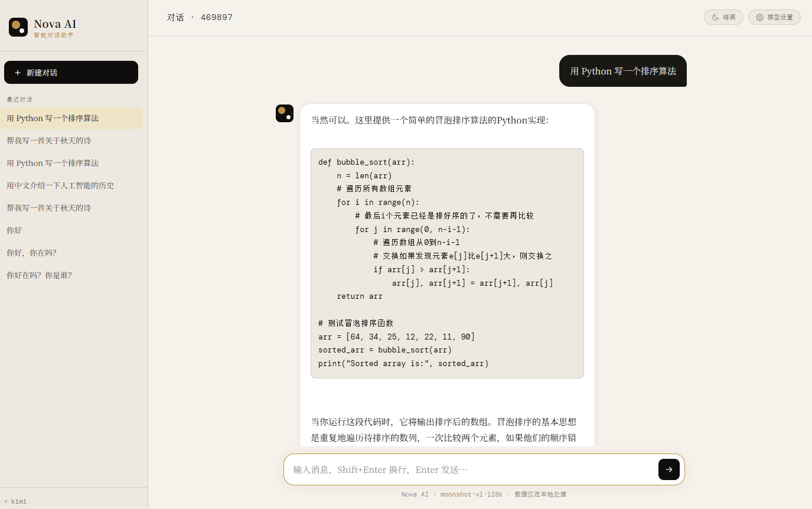The width and height of the screenshot is (812, 509).
Task: Click the kimi status indicator dot
Action: [6, 501]
